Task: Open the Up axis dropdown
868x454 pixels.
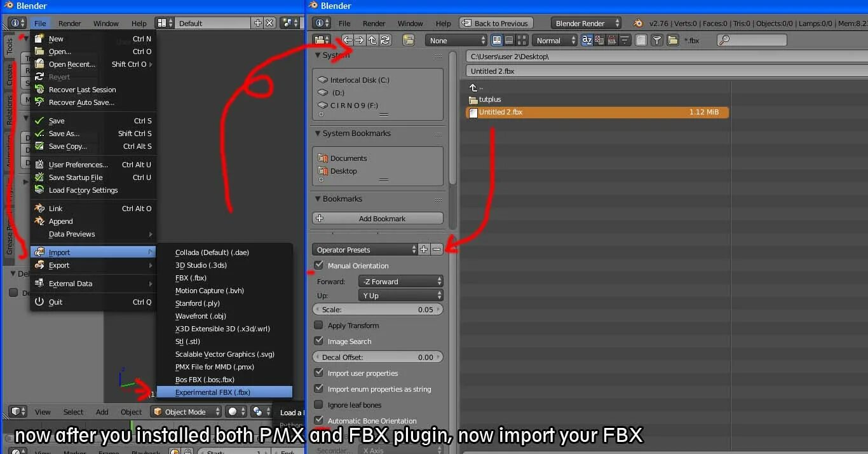Action: click(x=400, y=296)
